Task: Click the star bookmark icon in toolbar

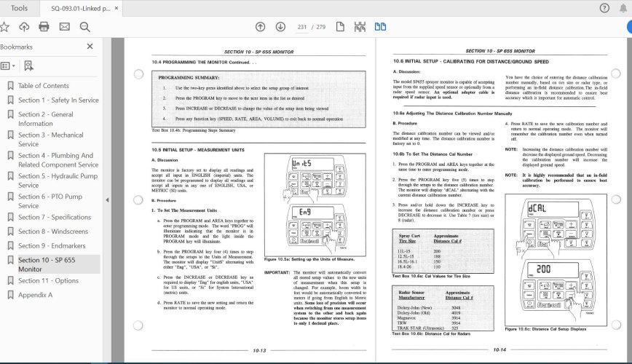Action: (4, 27)
